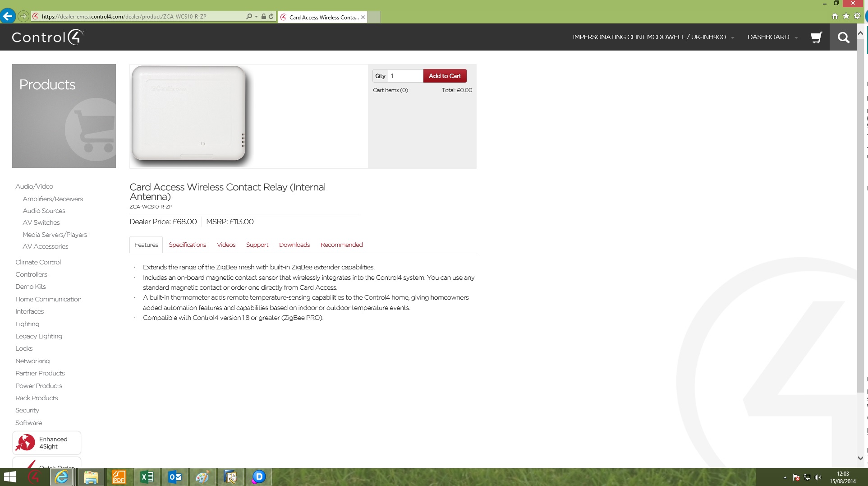Go to the Lighting category
The width and height of the screenshot is (868, 486).
pyautogui.click(x=27, y=324)
